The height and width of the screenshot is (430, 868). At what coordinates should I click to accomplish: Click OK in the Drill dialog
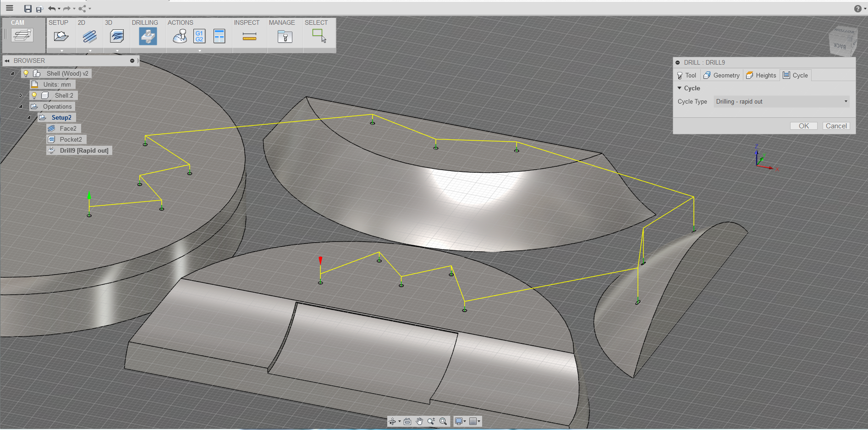[x=804, y=126]
